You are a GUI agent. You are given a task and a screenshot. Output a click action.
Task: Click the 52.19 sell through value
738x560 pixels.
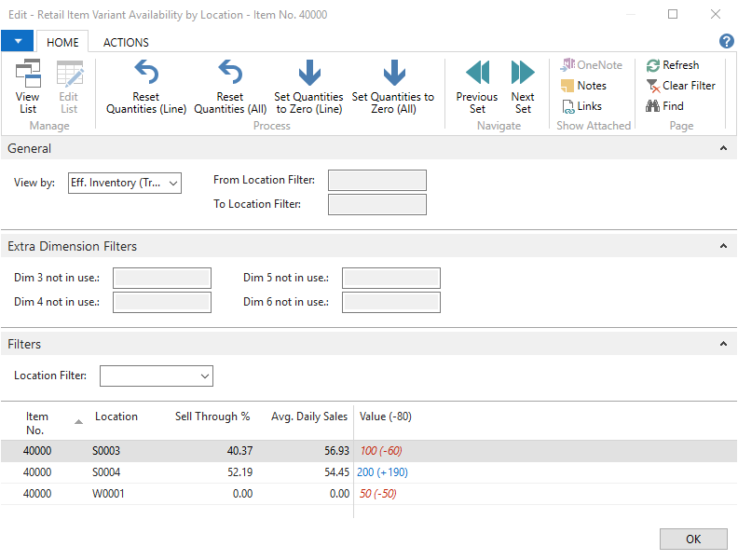pyautogui.click(x=240, y=472)
